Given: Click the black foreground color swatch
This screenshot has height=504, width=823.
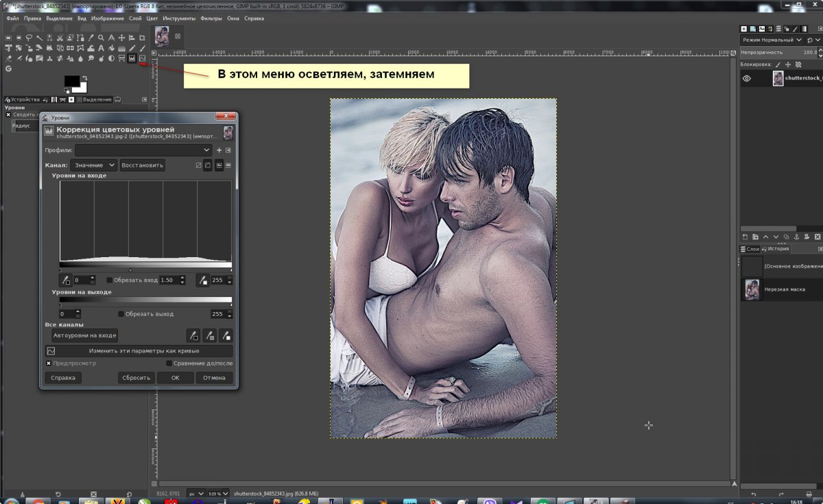Looking at the screenshot, I should point(71,81).
